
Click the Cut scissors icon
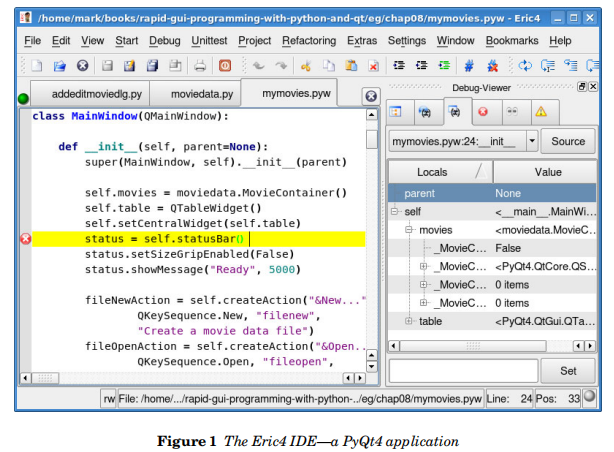(x=306, y=65)
